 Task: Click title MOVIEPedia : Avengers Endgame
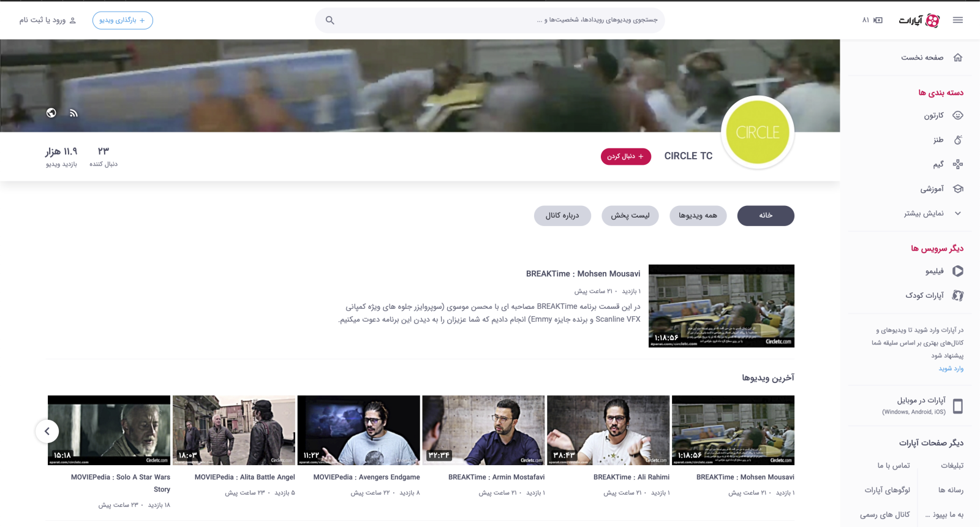pos(367,477)
